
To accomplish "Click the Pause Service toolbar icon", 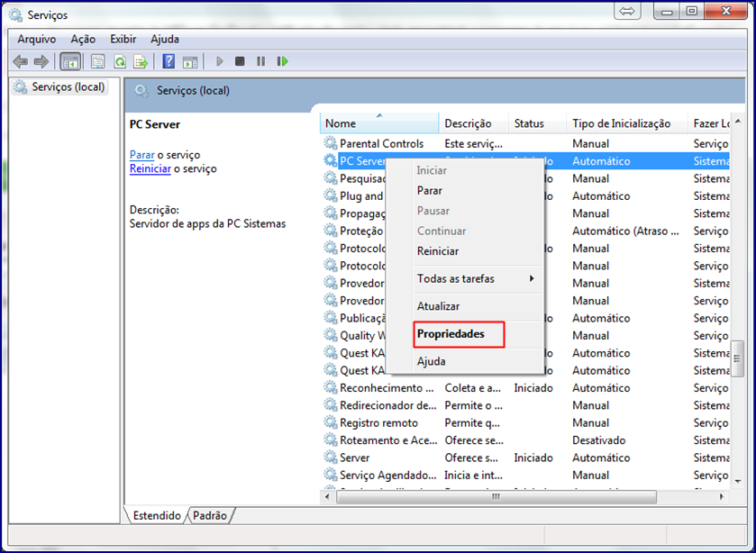I will pos(261,61).
